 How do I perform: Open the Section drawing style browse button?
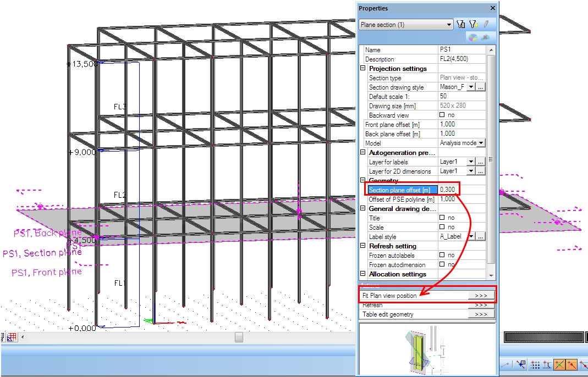click(481, 87)
